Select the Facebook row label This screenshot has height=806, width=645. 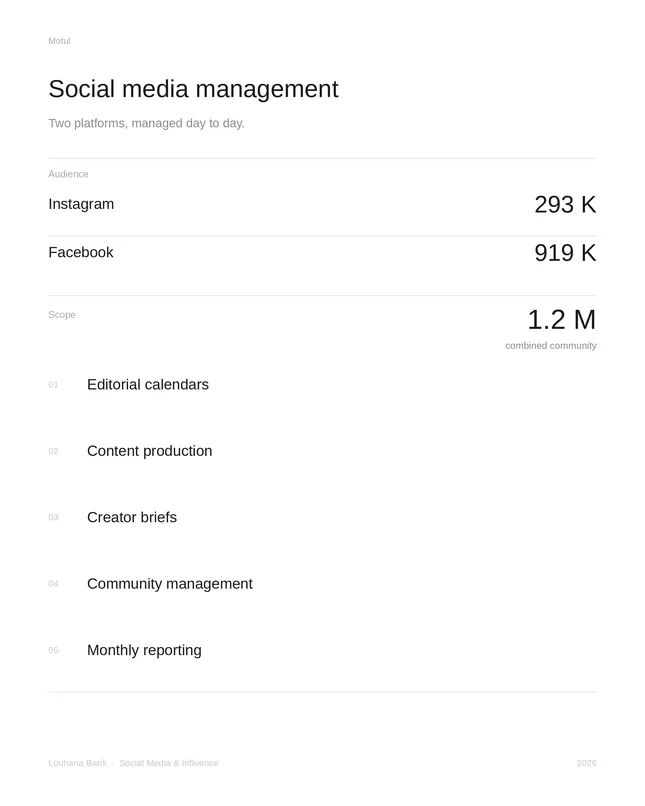[x=81, y=252]
